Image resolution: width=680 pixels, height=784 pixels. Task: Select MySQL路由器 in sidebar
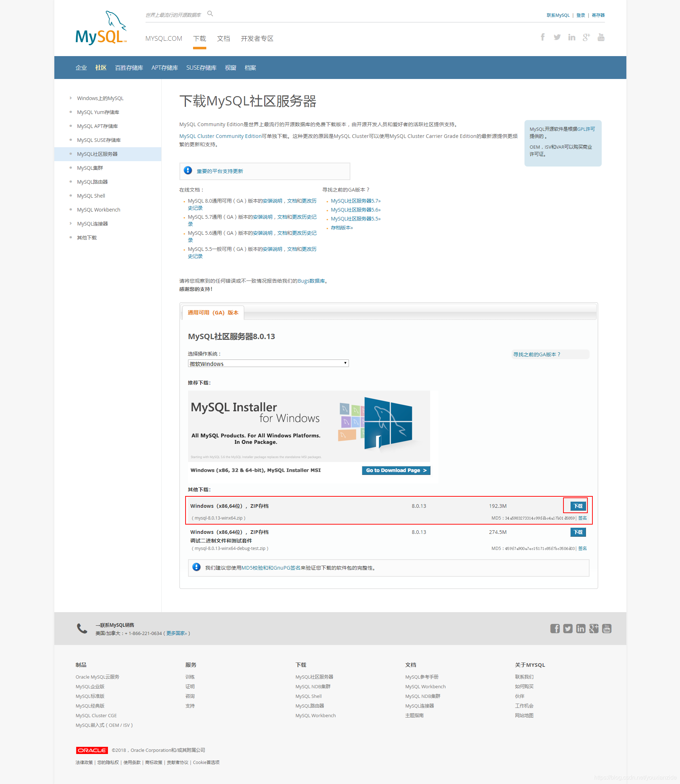pyautogui.click(x=92, y=182)
